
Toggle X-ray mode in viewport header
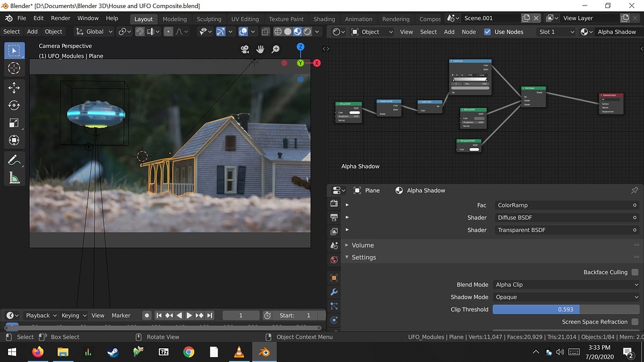click(x=265, y=32)
